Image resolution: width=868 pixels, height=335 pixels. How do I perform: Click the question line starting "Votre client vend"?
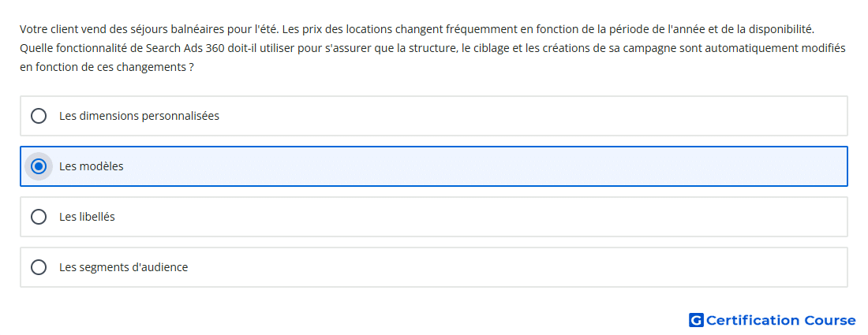click(x=417, y=28)
